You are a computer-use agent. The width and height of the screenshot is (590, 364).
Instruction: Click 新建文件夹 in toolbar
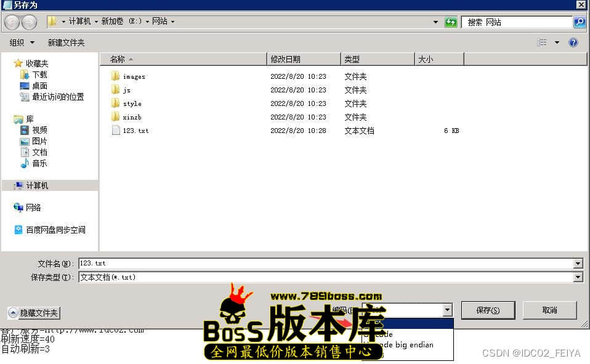[67, 42]
